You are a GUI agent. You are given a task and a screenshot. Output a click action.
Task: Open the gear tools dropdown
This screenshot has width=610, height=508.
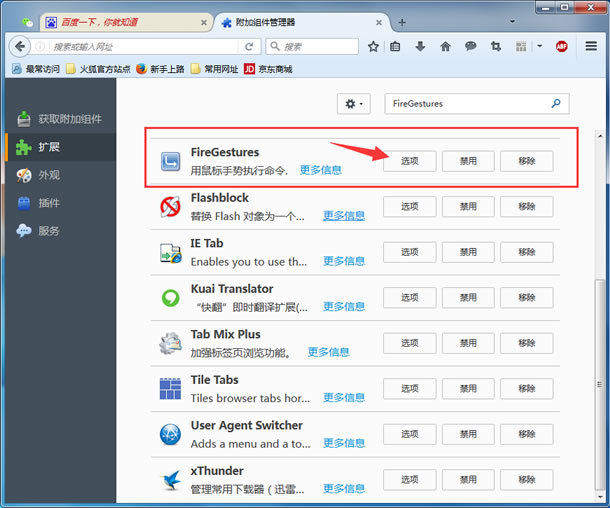tap(355, 103)
